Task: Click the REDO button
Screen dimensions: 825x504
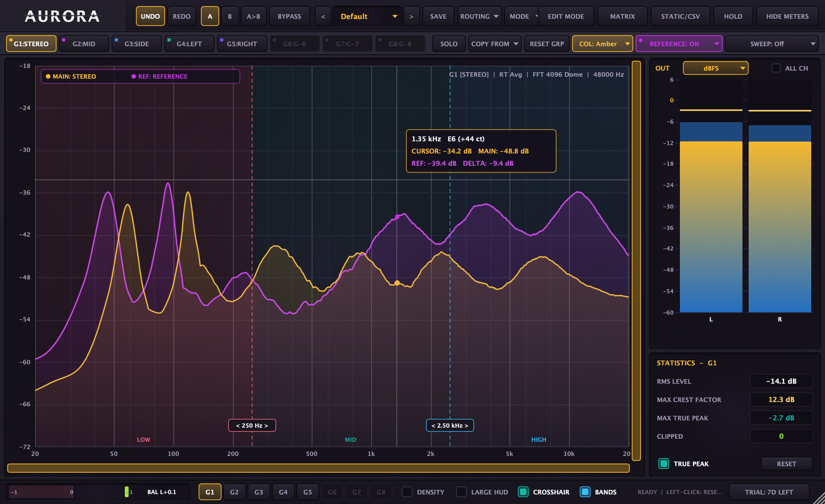Action: click(181, 16)
